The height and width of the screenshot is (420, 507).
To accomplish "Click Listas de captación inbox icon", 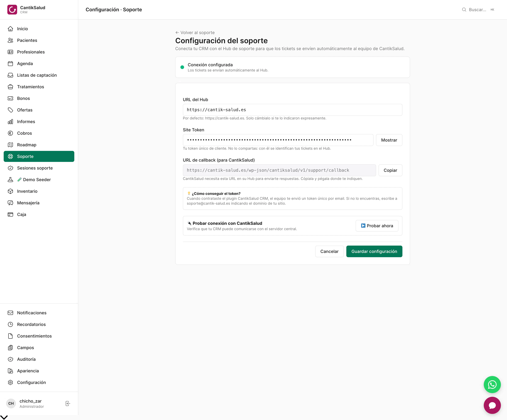I will (x=10, y=75).
